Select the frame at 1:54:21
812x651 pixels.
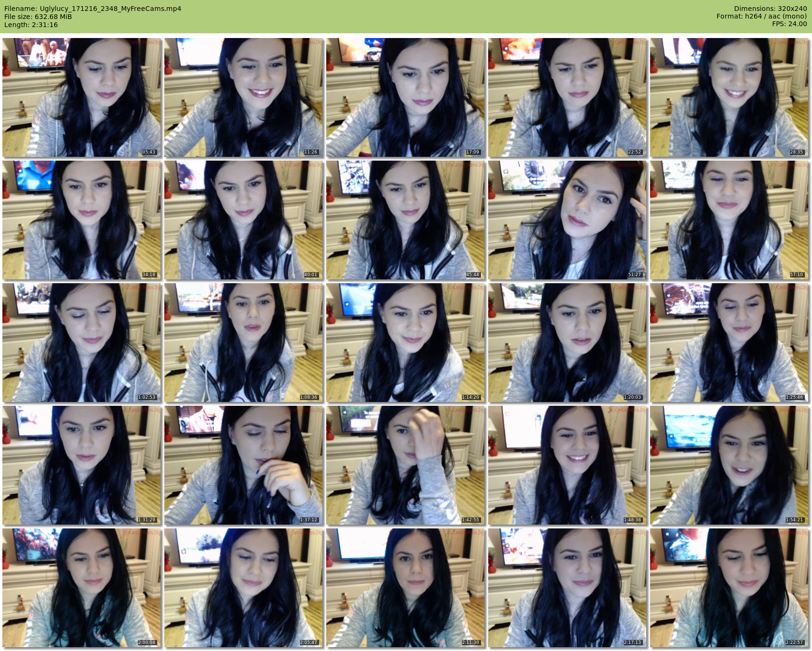click(729, 465)
